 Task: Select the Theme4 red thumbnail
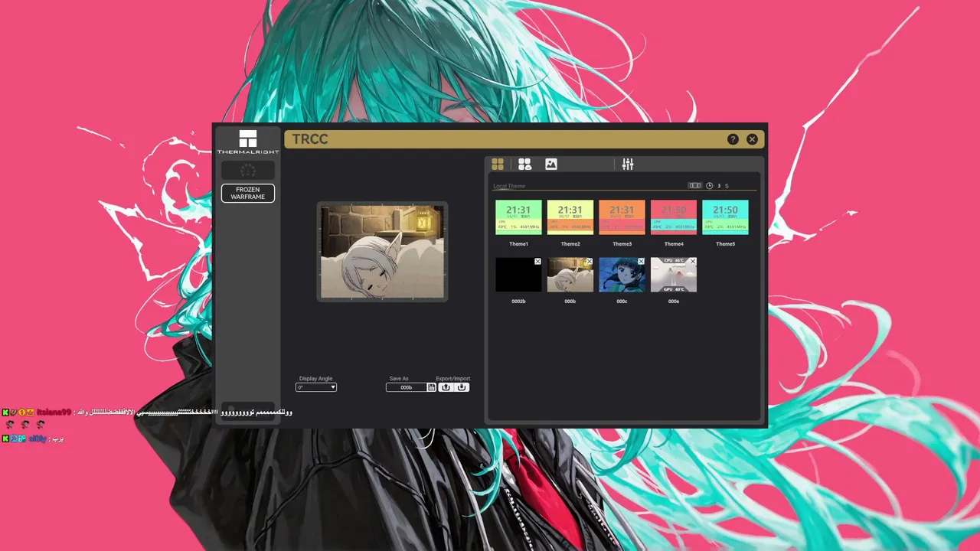click(674, 217)
